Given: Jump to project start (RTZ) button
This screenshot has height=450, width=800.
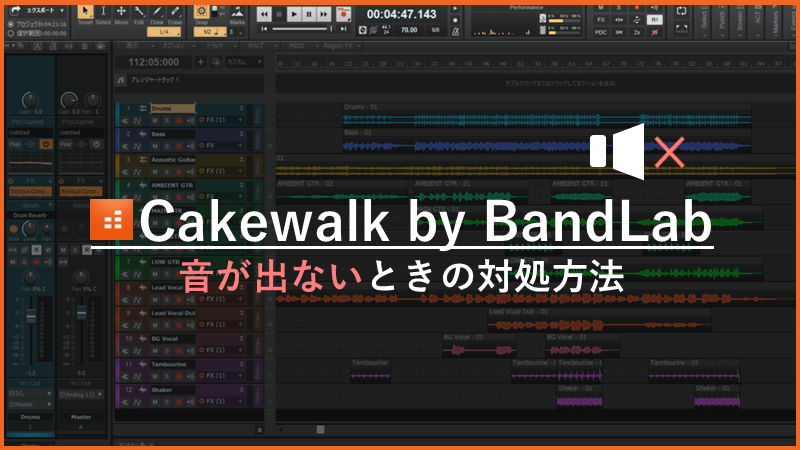Looking at the screenshot, I should tap(264, 29).
